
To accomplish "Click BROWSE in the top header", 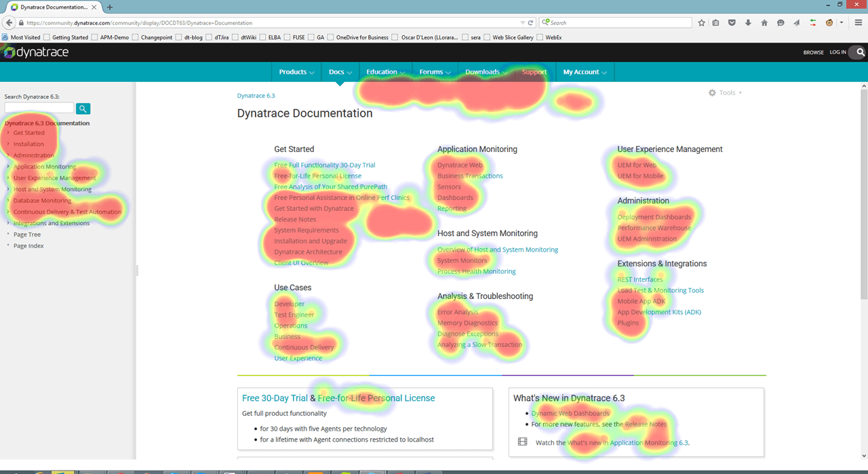I will (813, 52).
